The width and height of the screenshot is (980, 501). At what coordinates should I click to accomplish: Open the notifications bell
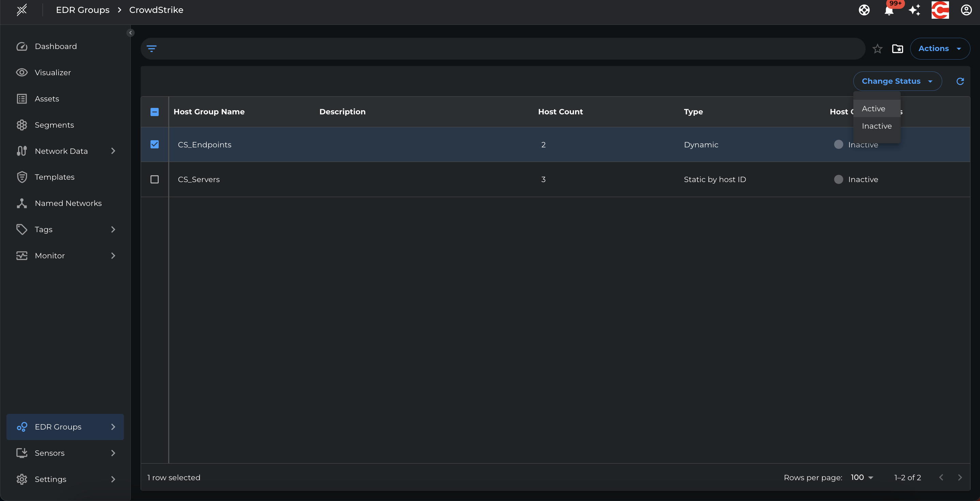pos(889,10)
